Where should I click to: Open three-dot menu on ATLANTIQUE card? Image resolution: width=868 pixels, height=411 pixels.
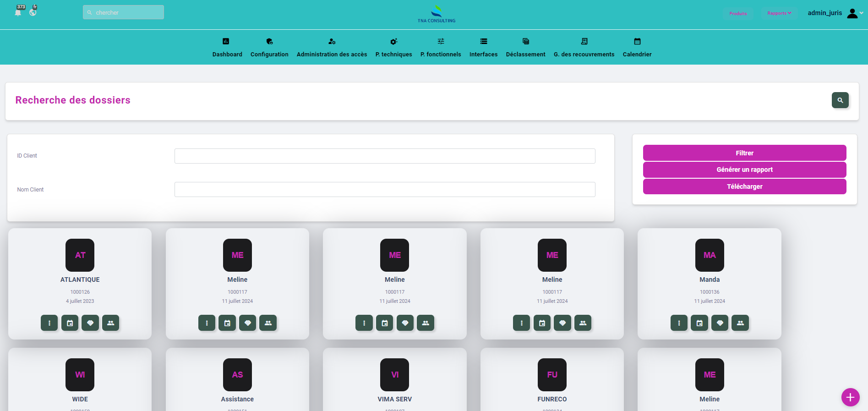(x=49, y=323)
